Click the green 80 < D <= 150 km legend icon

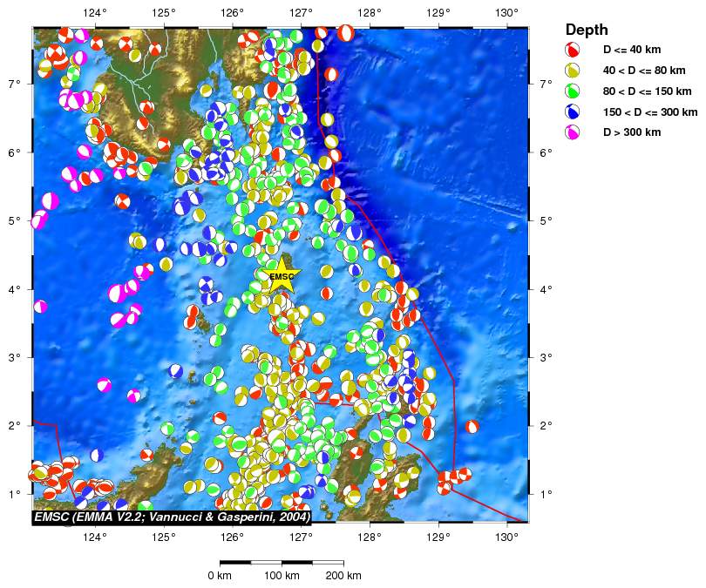(x=574, y=91)
